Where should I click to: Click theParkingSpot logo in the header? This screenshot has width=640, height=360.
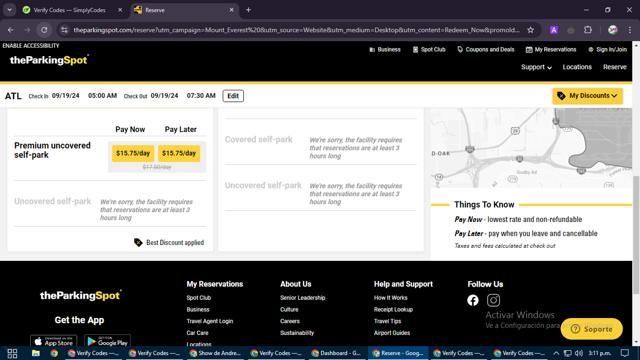coord(49,60)
